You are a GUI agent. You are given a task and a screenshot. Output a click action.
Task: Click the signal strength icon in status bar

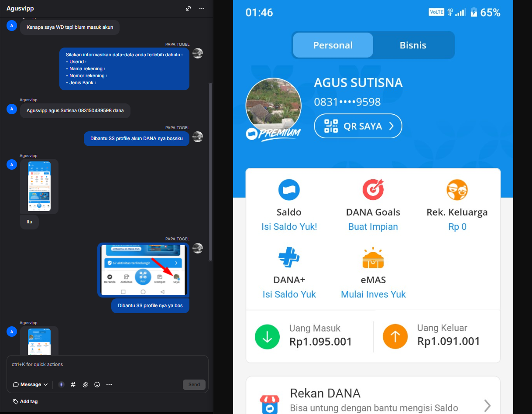point(460,12)
